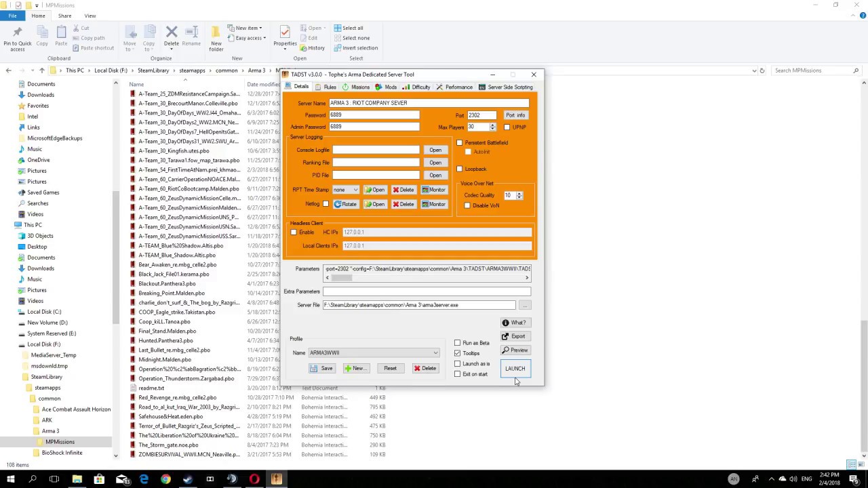Image resolution: width=868 pixels, height=488 pixels.
Task: Open the View ribbon tab in Explorer
Action: click(90, 16)
